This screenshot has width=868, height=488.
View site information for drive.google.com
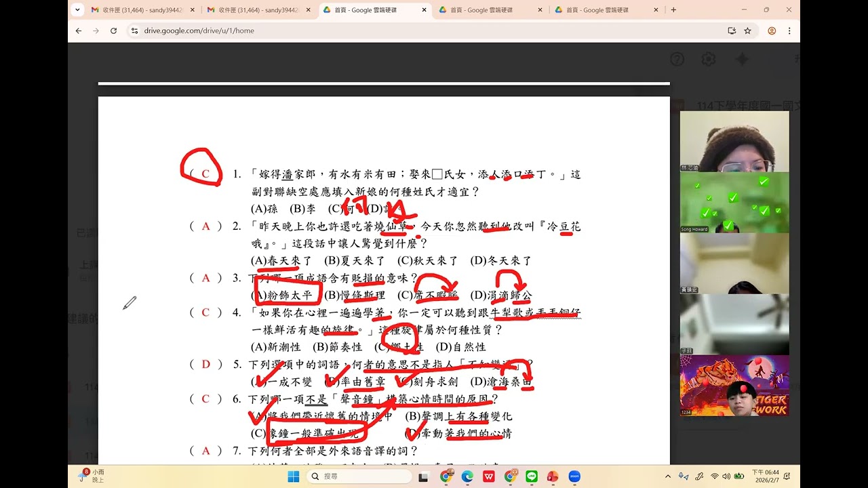134,30
